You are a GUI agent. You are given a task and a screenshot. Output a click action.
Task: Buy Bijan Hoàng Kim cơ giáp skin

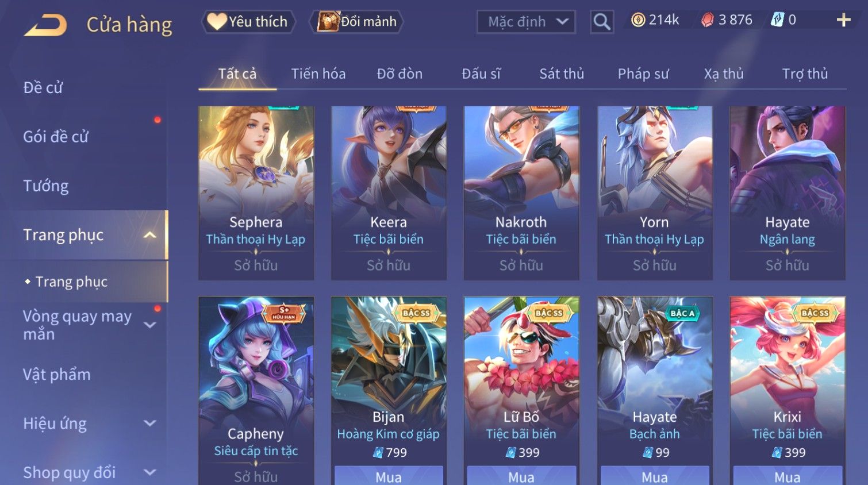point(389,476)
